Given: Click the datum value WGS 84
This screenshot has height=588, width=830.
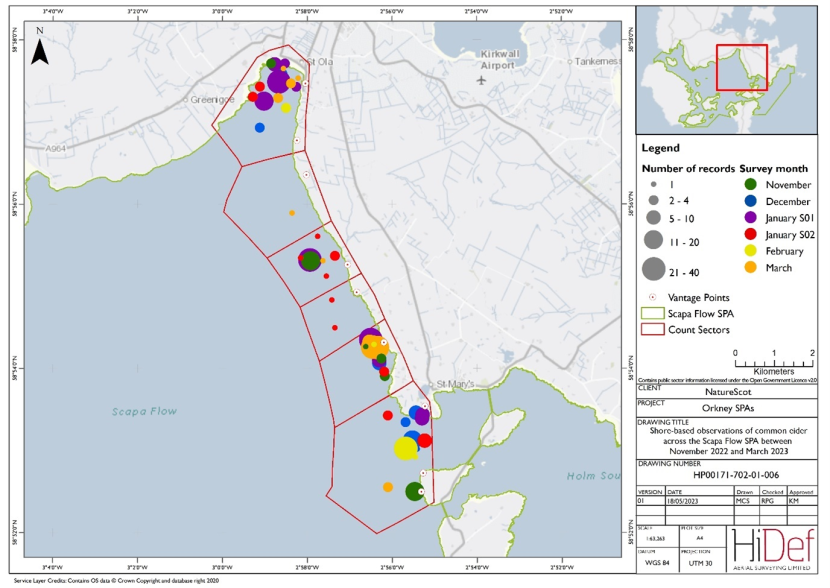Looking at the screenshot, I should tap(658, 563).
